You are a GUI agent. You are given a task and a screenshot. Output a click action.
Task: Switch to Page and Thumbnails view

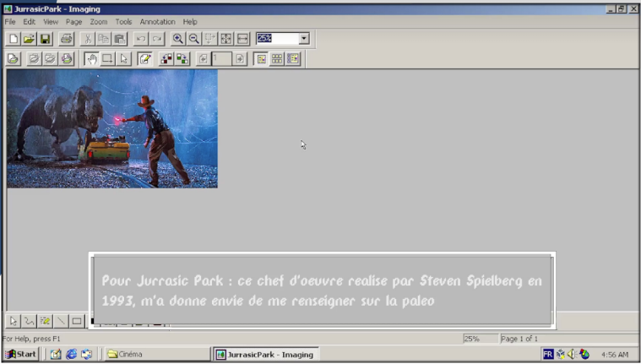(x=293, y=59)
